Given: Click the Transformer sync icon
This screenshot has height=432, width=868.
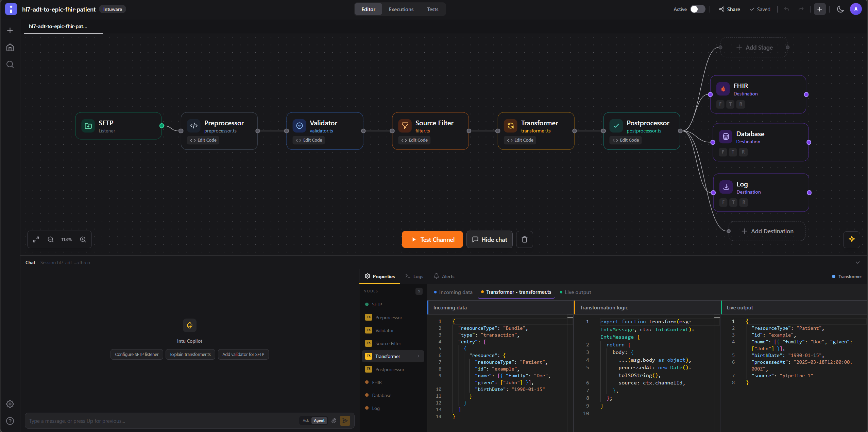Looking at the screenshot, I should pos(510,126).
